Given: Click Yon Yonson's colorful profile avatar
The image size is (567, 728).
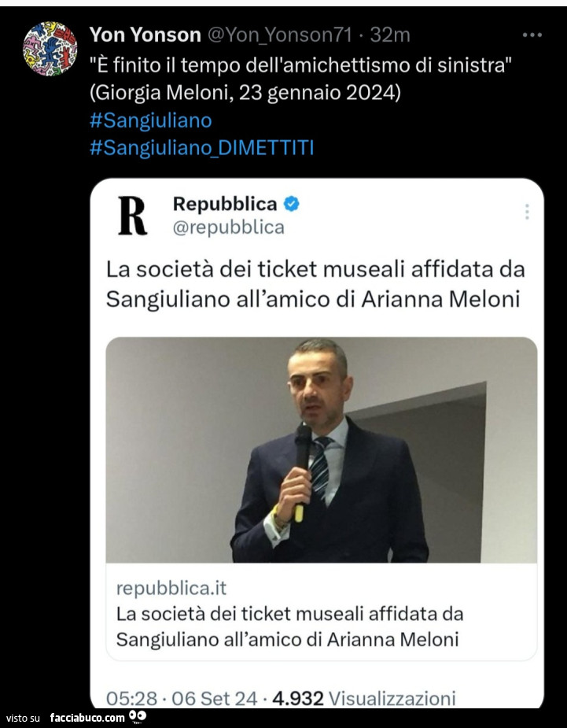Looking at the screenshot, I should pos(50,48).
